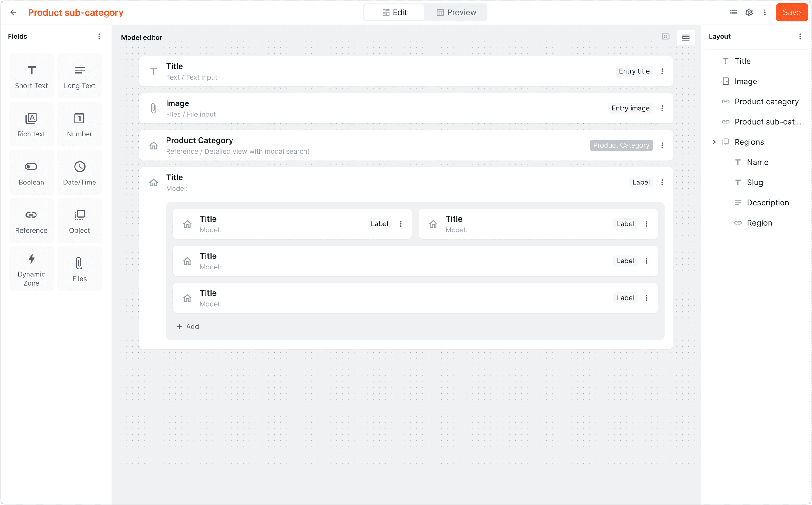
Task: Choose the Number field type
Action: click(x=79, y=124)
